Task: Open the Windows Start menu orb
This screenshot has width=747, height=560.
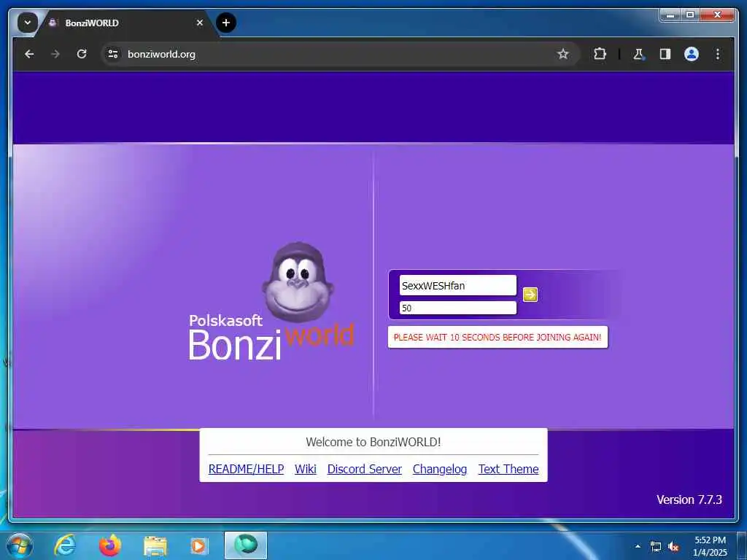Action: tap(19, 545)
